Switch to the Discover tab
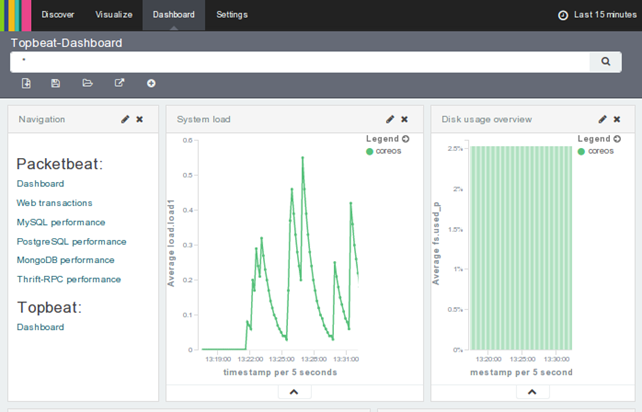The image size is (642, 412). [57, 15]
